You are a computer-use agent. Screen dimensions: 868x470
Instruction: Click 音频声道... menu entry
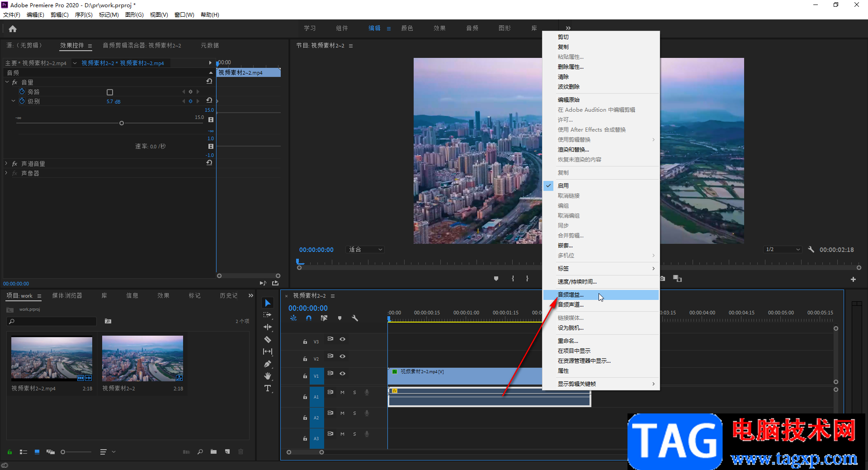[x=601, y=304]
